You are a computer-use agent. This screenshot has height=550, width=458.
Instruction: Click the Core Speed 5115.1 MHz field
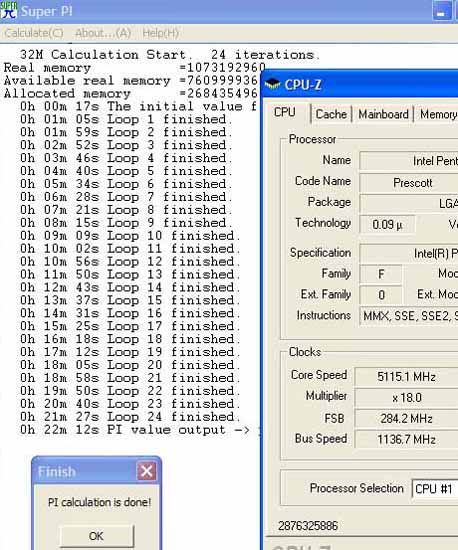406,377
